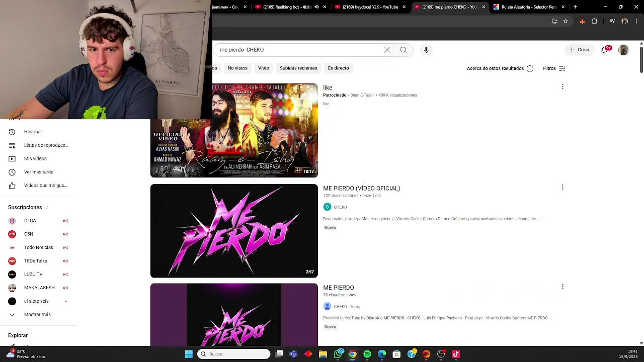Start voice search with the microphone
Image resolution: width=644 pixels, height=362 pixels.
point(426,50)
